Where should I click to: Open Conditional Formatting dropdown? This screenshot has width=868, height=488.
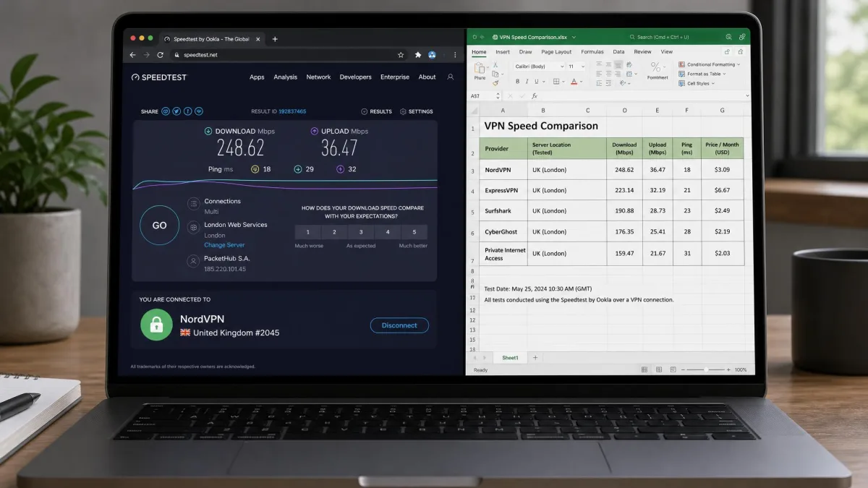[x=709, y=64]
